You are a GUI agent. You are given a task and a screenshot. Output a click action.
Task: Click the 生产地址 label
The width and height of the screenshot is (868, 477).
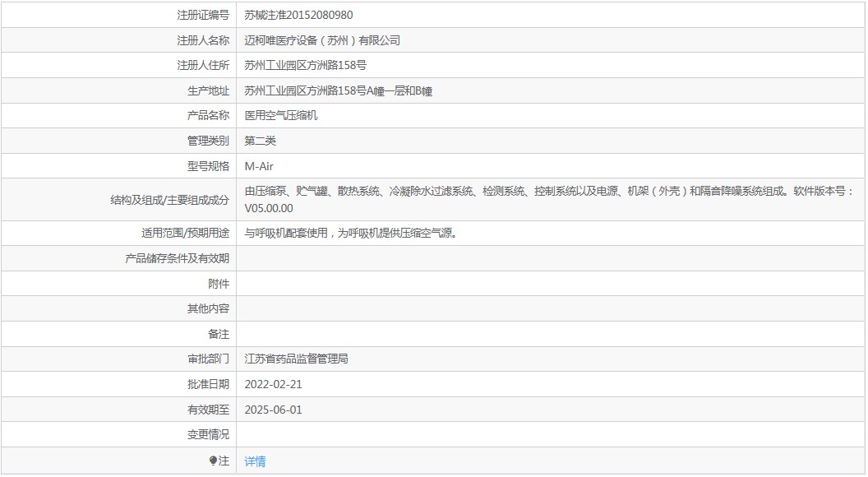coord(208,90)
